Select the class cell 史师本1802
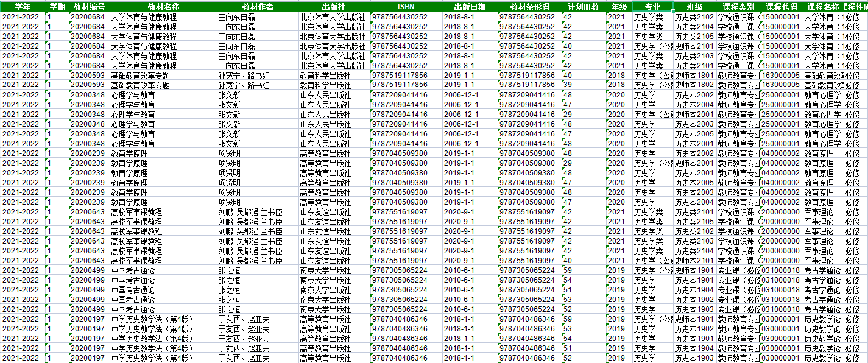868x363 pixels. pos(694,85)
